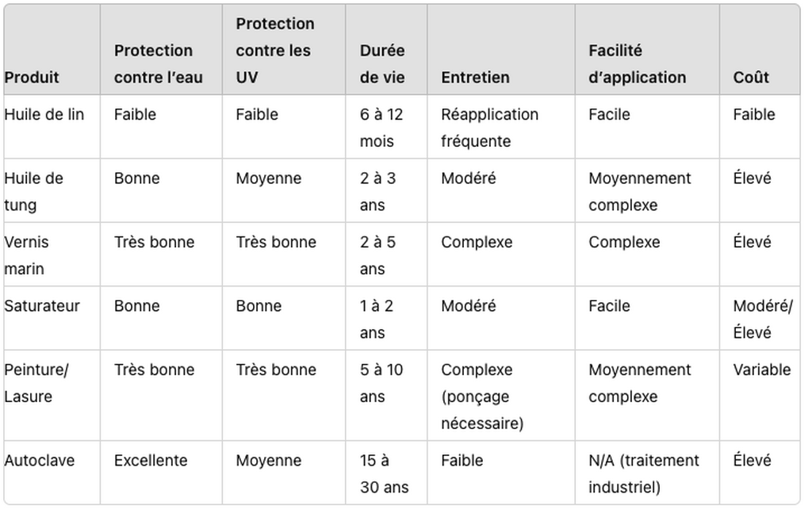Viewport: 812px width, 514px height.
Task: Select the Vernis marin product cell
Action: click(x=26, y=255)
